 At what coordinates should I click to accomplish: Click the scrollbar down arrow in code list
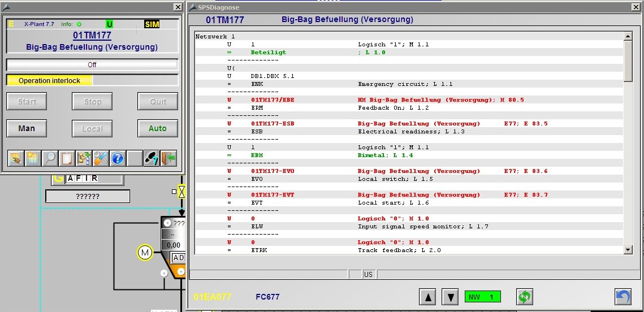[628, 249]
